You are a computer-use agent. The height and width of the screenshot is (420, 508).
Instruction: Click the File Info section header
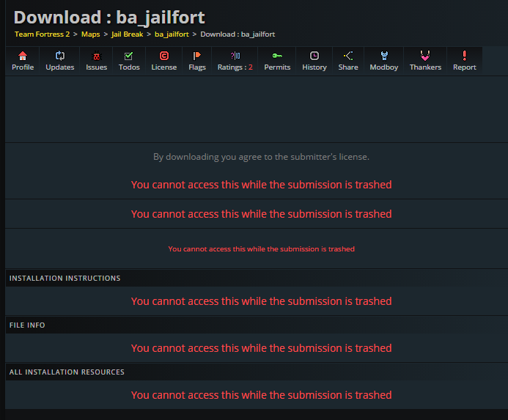27,325
